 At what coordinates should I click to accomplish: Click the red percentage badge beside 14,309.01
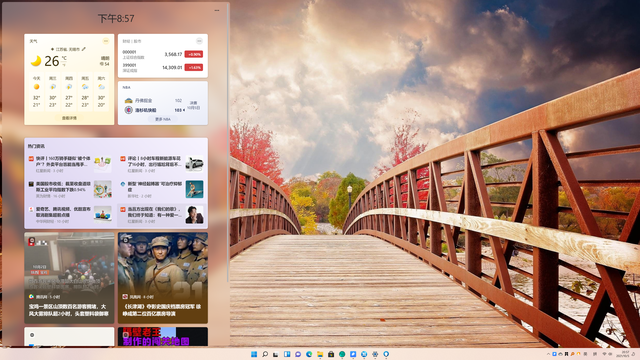pyautogui.click(x=194, y=67)
